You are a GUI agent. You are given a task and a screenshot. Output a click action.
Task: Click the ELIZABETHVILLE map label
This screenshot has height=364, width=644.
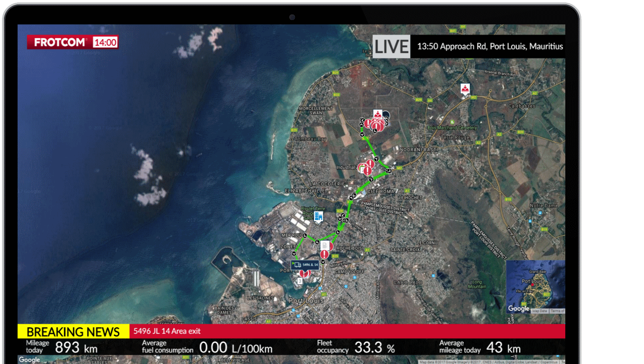tap(305, 191)
